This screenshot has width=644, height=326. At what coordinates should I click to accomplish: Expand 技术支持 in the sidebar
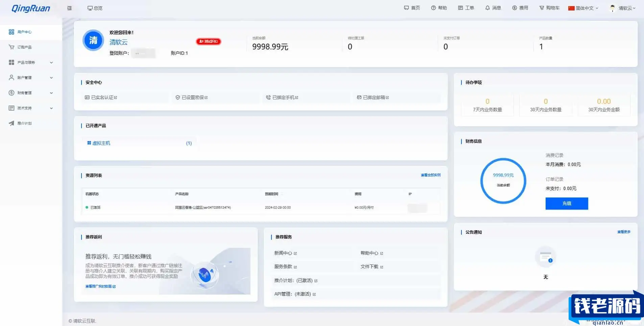(x=31, y=108)
